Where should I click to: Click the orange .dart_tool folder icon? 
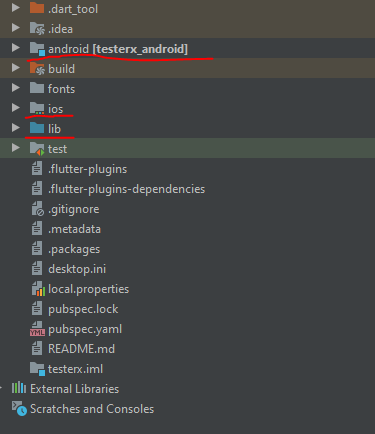coord(37,8)
